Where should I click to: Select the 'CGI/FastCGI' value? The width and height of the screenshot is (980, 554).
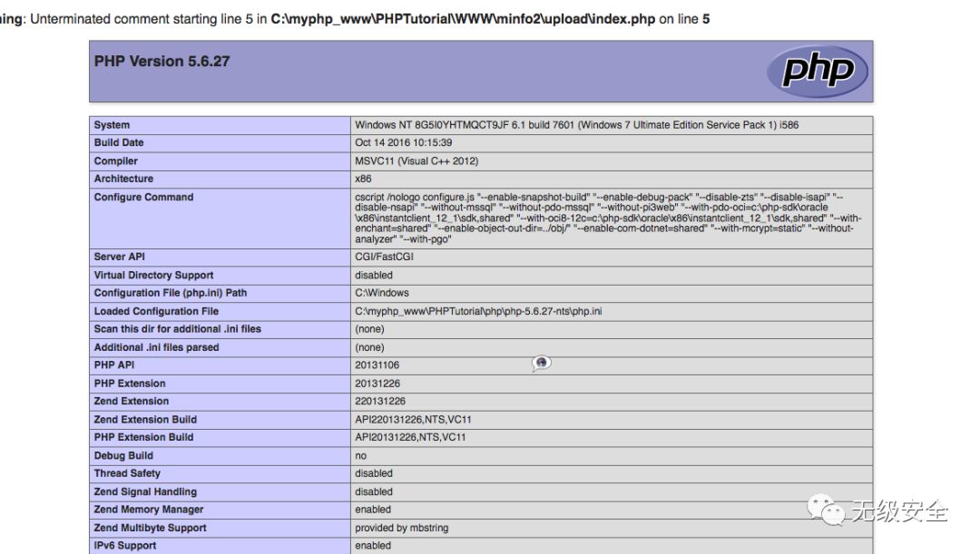click(x=384, y=257)
